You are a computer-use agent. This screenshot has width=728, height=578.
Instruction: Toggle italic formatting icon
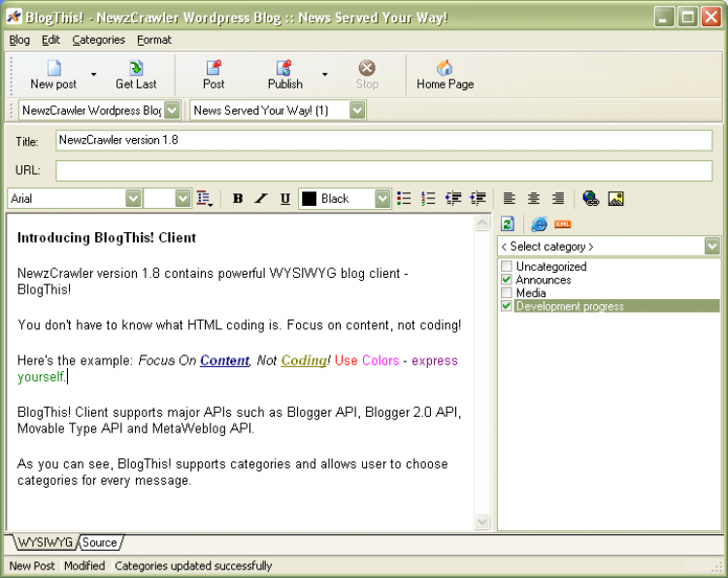pos(261,199)
